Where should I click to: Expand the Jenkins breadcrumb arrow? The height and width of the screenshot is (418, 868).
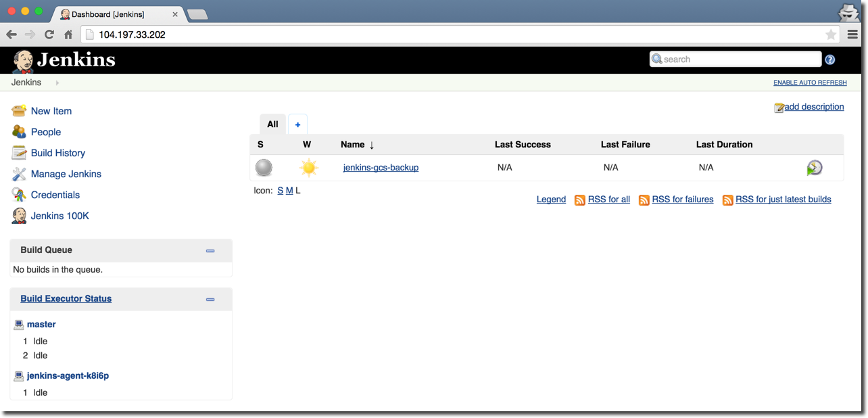(x=57, y=83)
